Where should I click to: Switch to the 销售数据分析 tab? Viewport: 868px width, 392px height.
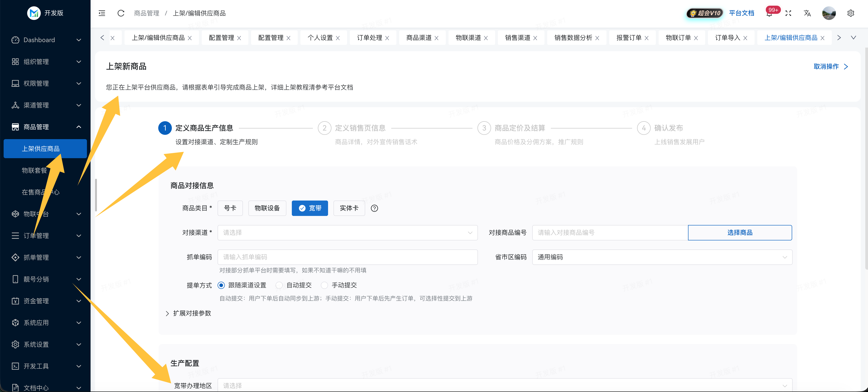(x=573, y=38)
